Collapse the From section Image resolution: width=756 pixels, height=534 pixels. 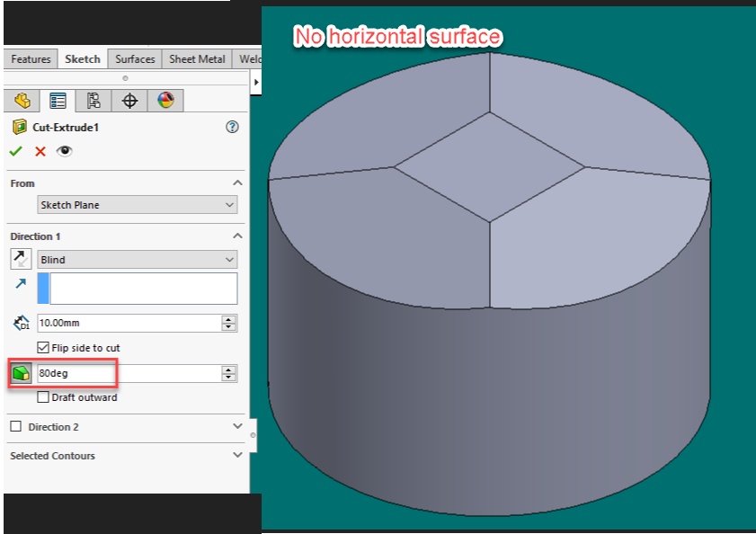237,182
